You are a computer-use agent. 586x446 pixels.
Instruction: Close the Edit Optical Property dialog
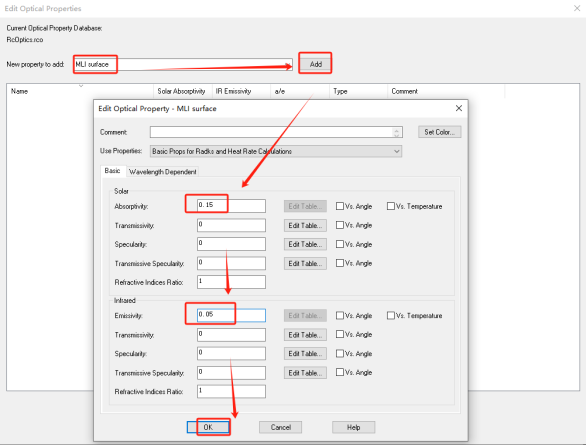tap(459, 108)
